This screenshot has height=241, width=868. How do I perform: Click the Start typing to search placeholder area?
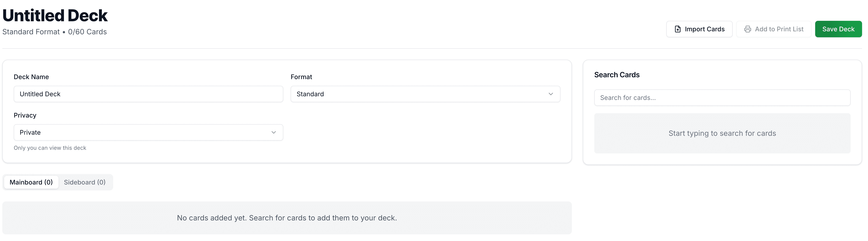[722, 133]
